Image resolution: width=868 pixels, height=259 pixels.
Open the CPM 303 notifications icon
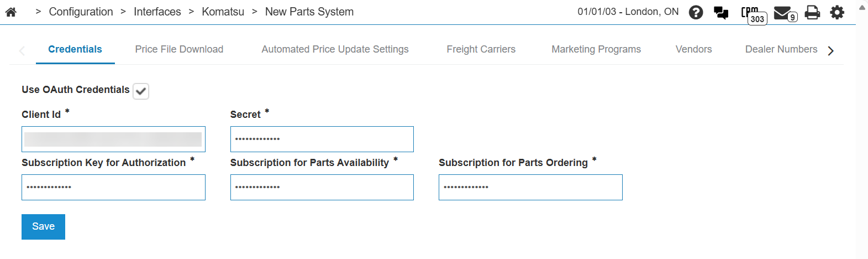pos(754,14)
